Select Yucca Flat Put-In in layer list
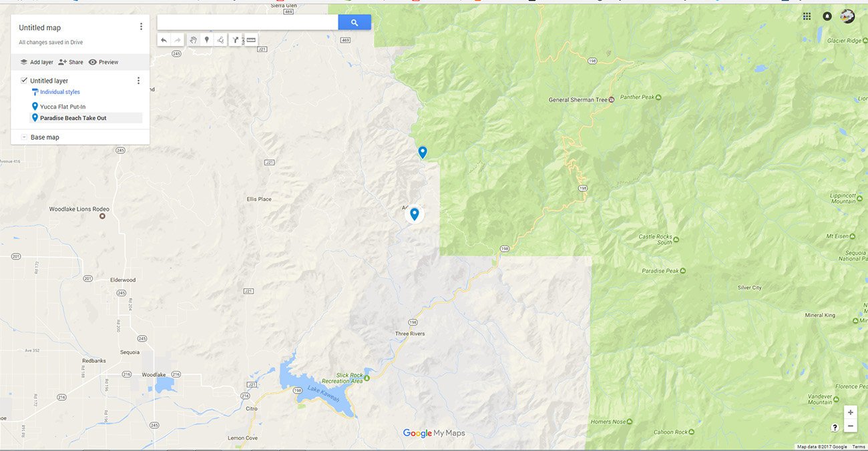The width and height of the screenshot is (868, 451). point(63,107)
